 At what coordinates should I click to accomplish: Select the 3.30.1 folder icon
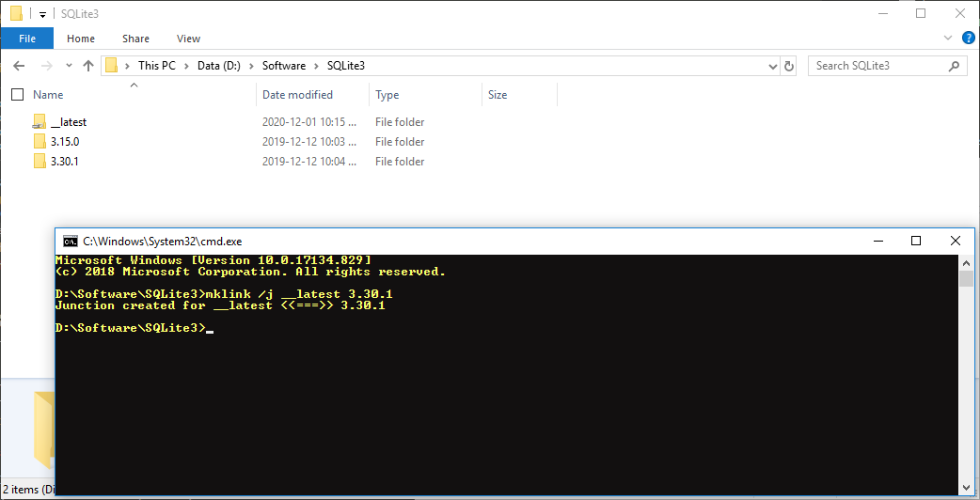(x=40, y=162)
